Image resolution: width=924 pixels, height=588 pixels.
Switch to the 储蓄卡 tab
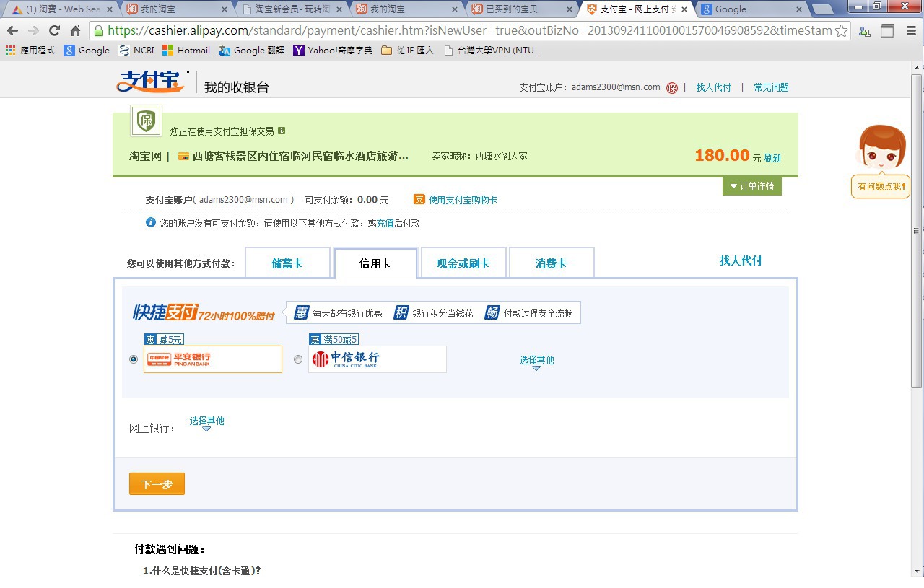tap(287, 263)
